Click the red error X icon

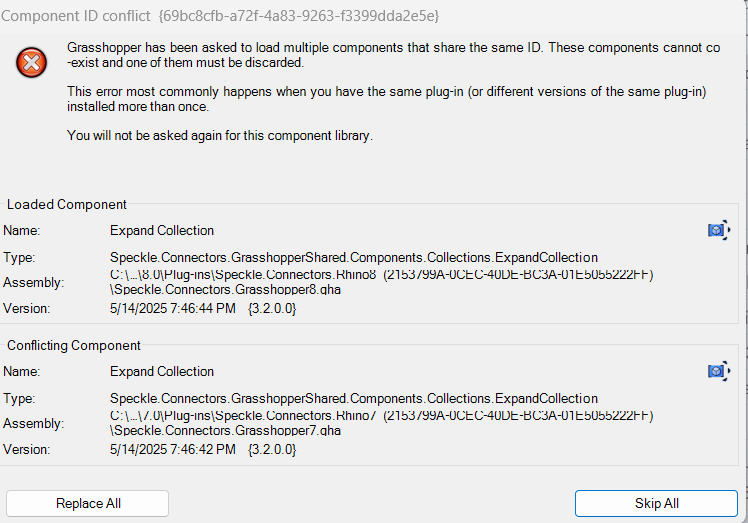point(31,63)
